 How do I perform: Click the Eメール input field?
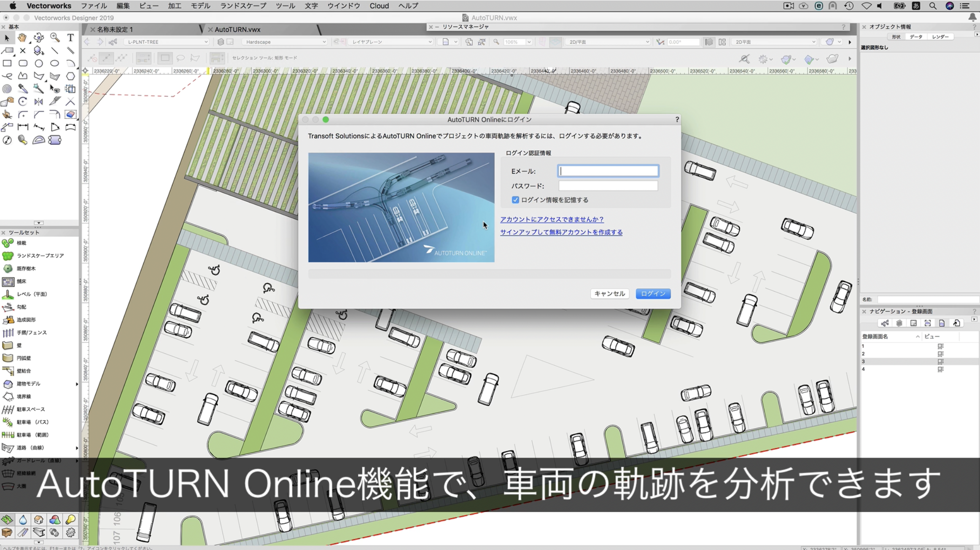[608, 171]
